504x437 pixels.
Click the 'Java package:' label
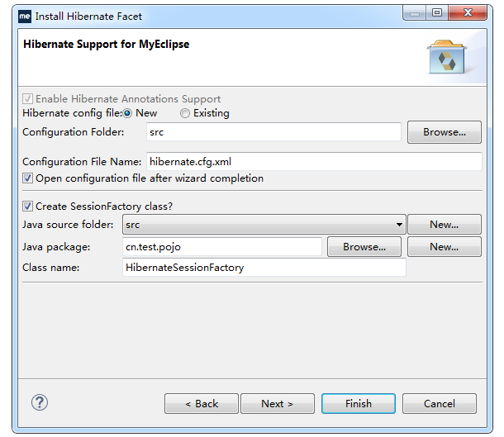click(x=56, y=247)
